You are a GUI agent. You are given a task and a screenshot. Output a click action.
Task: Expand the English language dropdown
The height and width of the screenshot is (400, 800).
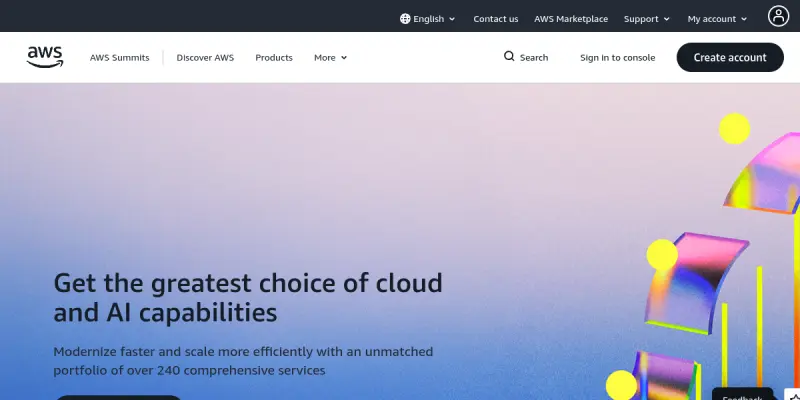coord(428,19)
